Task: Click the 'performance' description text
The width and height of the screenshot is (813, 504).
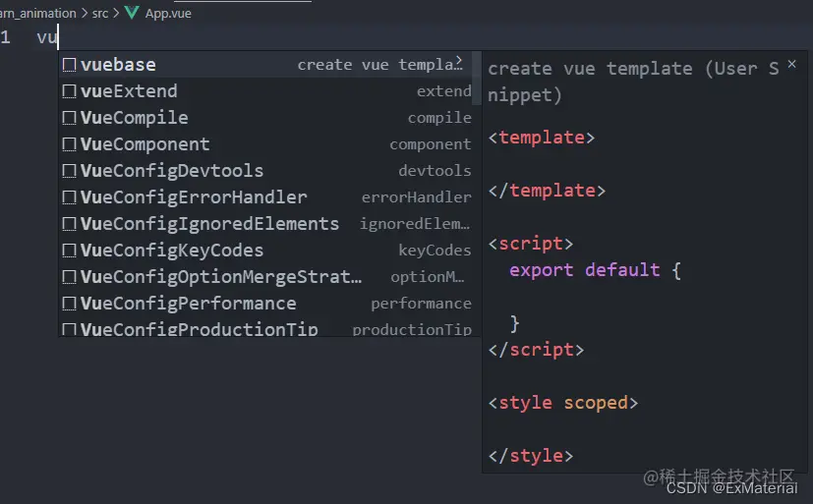Action: point(421,304)
